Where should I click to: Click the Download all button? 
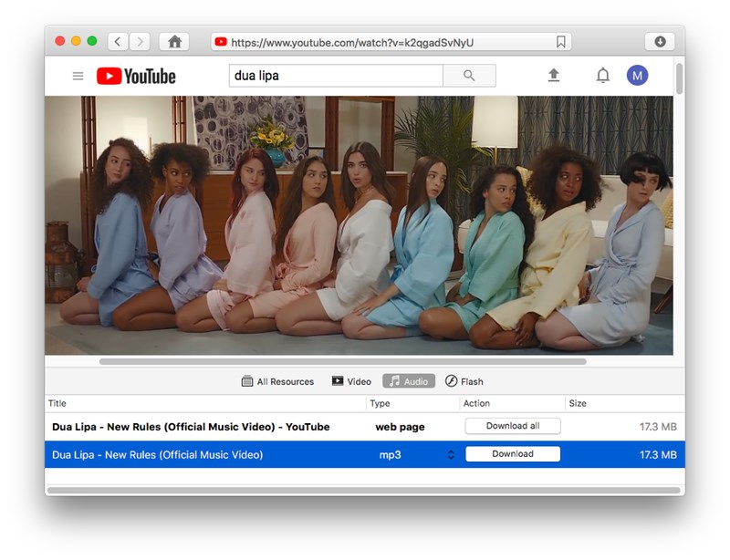[x=513, y=426]
